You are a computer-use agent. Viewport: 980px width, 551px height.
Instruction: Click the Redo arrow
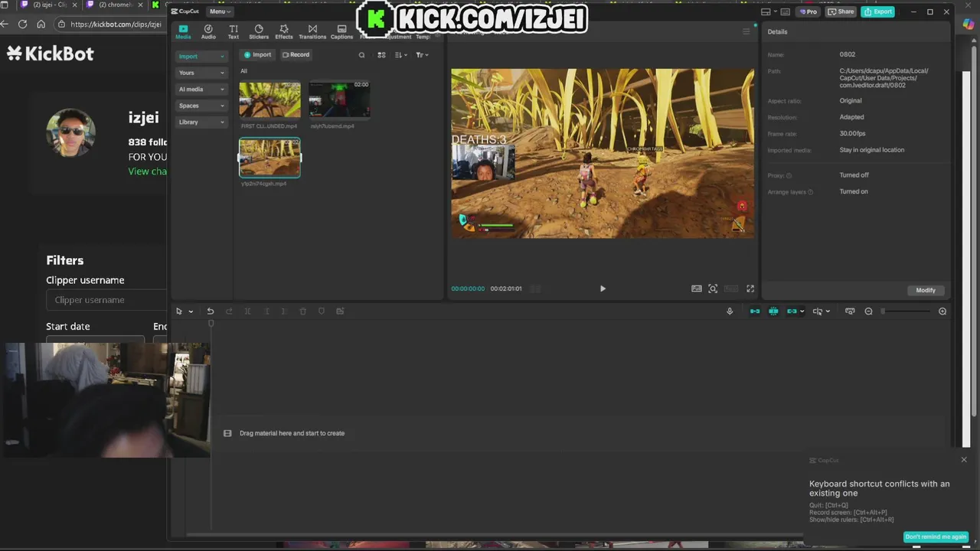coord(229,311)
